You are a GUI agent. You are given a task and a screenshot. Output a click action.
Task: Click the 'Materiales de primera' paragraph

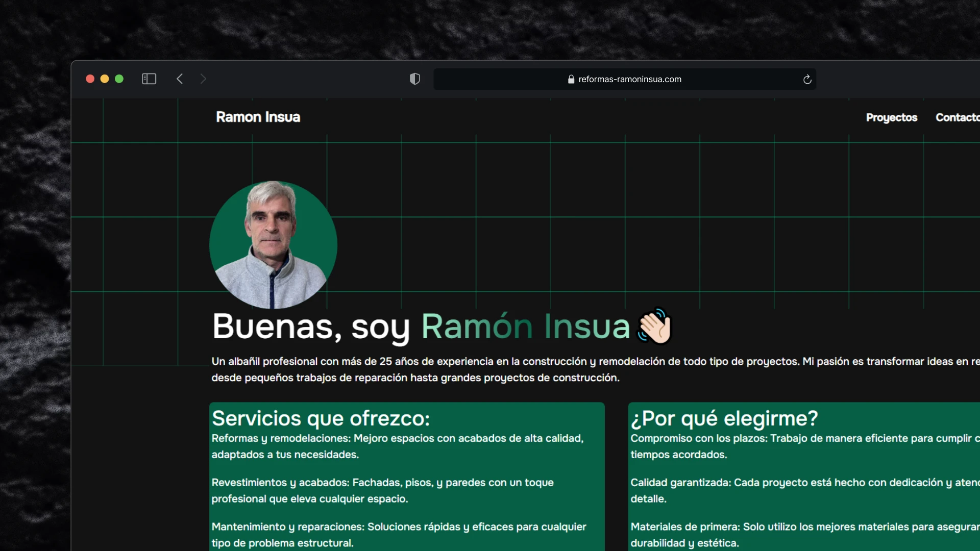pos(805,535)
